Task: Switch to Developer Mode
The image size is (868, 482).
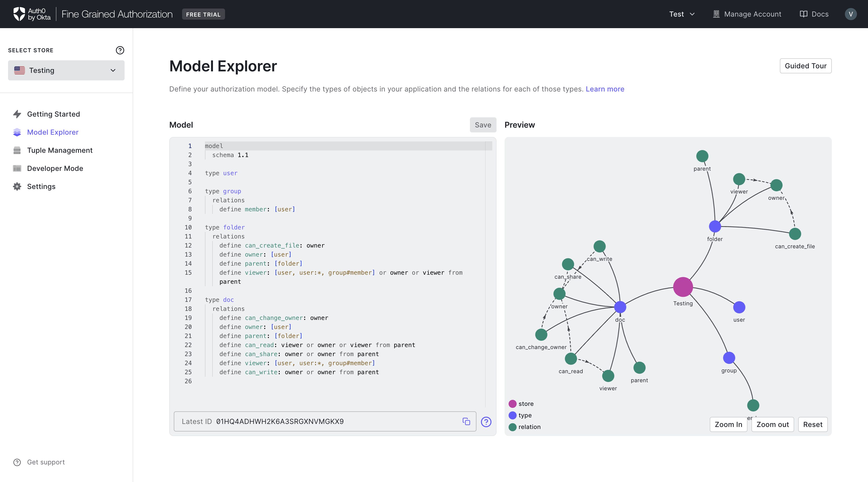Action: (55, 168)
